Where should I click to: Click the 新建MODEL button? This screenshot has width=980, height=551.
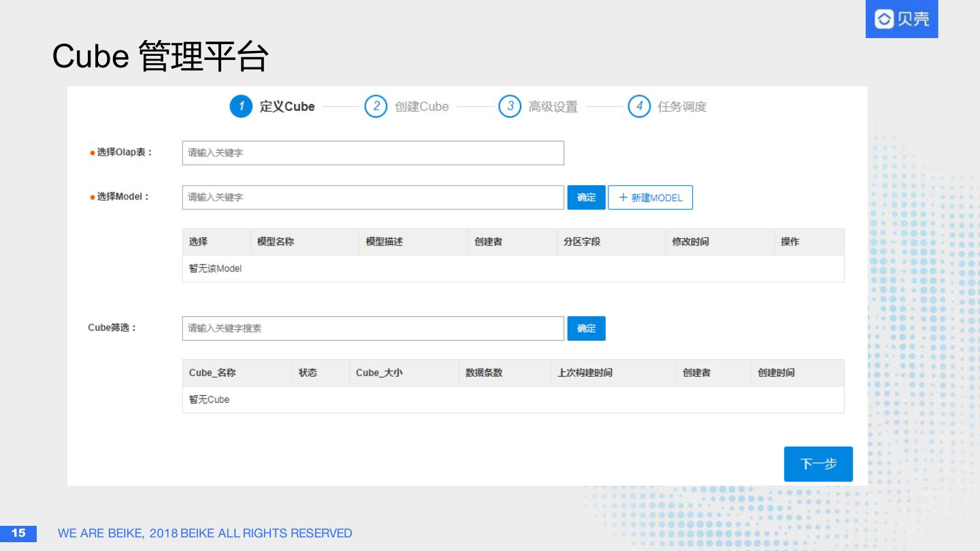[x=650, y=197]
